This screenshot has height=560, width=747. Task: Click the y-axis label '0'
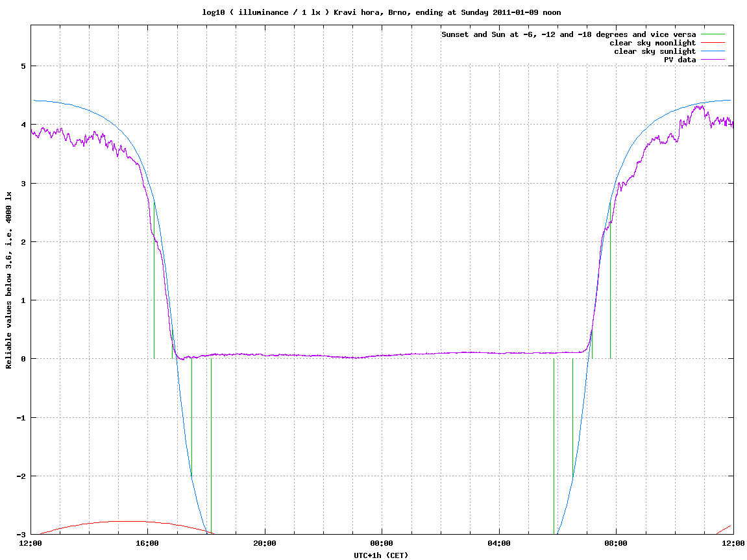23,359
